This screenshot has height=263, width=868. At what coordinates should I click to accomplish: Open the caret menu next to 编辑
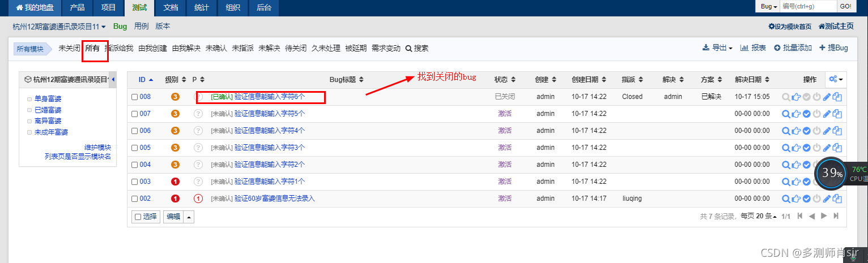coord(189,217)
